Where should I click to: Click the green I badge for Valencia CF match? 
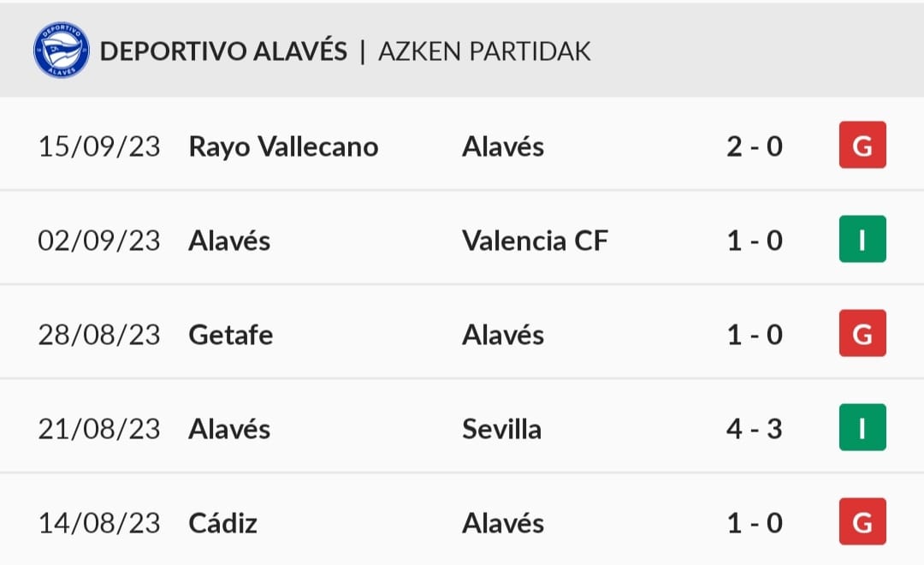pos(862,240)
